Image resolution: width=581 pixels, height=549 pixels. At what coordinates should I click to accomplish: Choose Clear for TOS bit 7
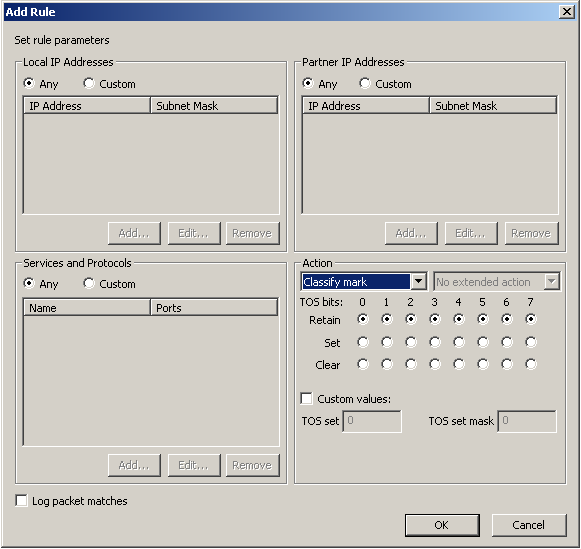tap(531, 364)
